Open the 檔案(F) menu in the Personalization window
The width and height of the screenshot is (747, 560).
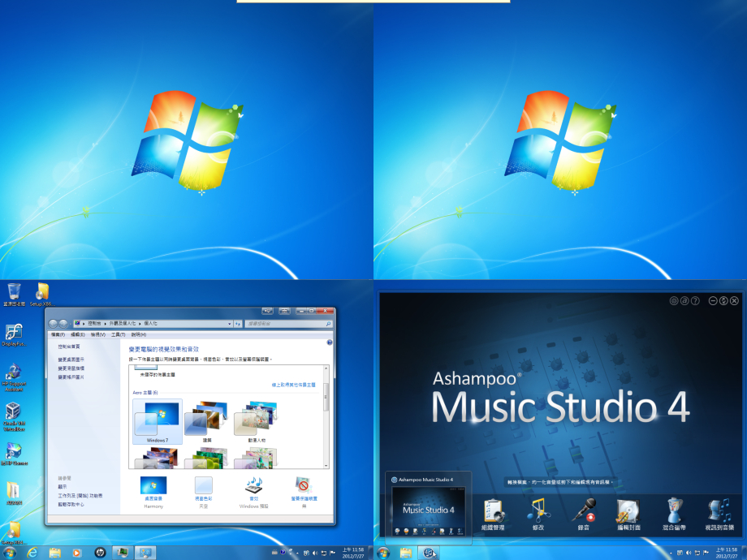pos(58,334)
